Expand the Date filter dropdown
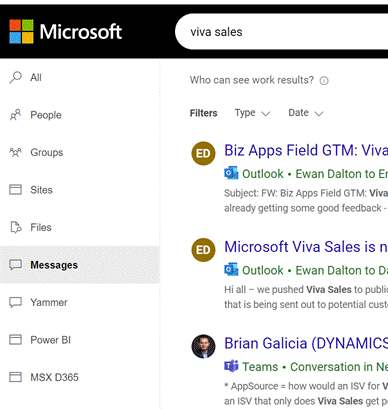 (306, 113)
